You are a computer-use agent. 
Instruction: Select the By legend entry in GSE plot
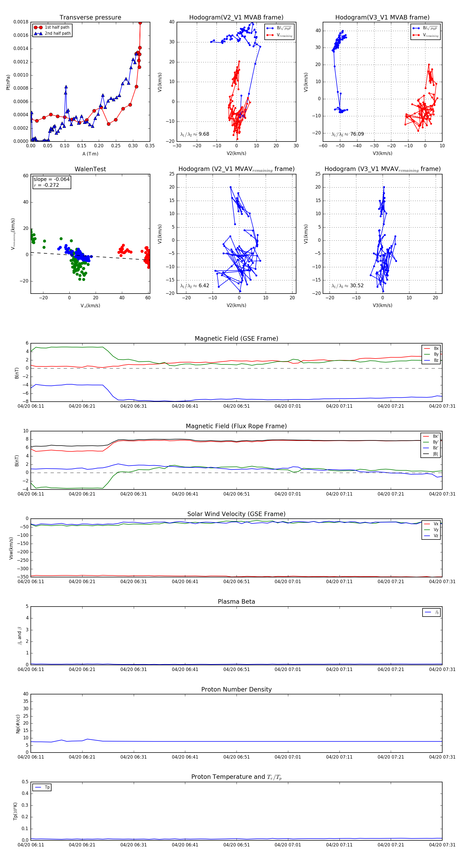click(x=431, y=354)
